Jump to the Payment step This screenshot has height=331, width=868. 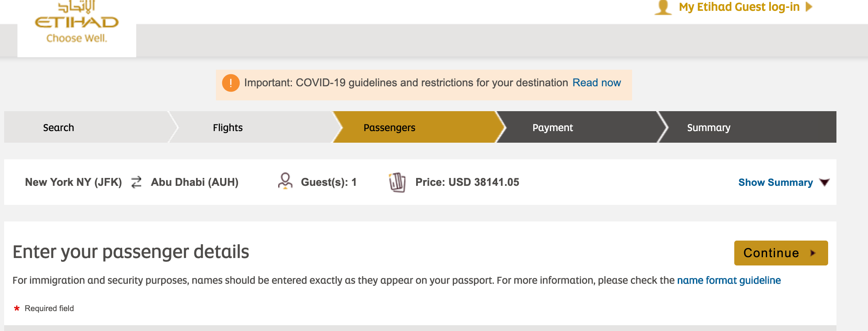(552, 128)
